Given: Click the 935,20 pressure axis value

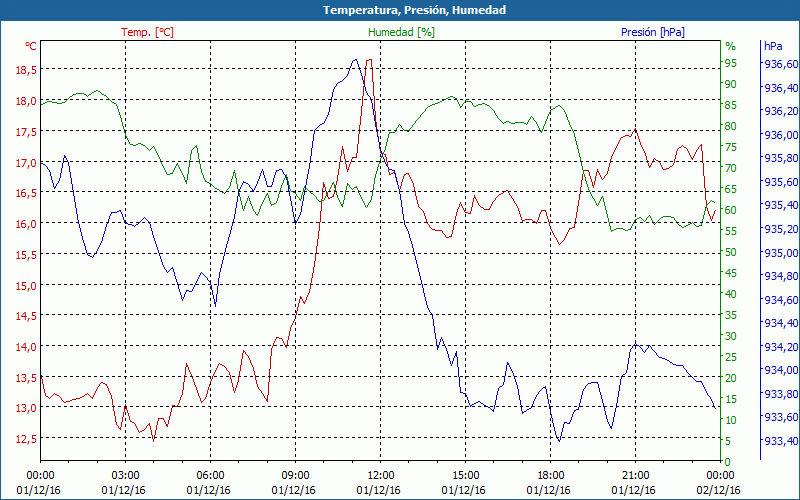Looking at the screenshot, I should pos(781,229).
